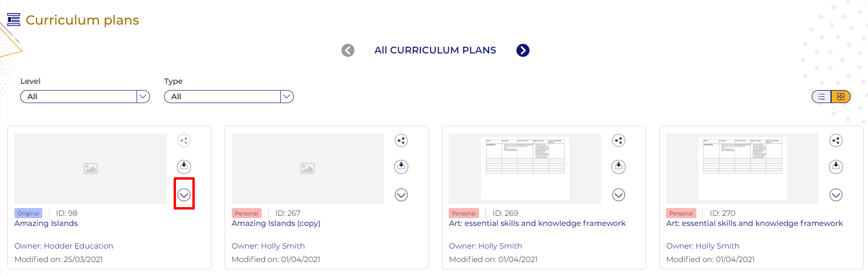Download the plan with ID 269
This screenshot has height=276, width=868.
pos(618,167)
